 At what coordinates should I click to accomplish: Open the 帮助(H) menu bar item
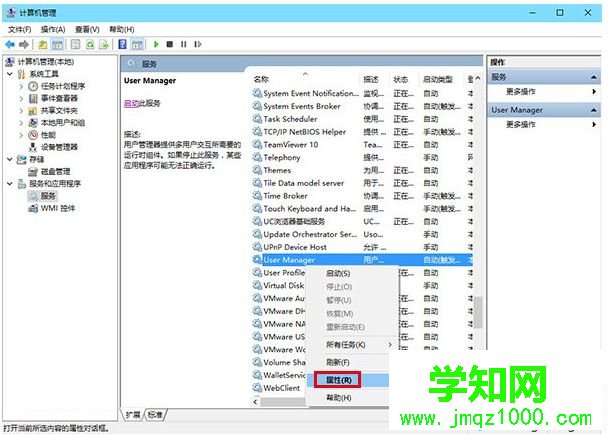(x=121, y=29)
